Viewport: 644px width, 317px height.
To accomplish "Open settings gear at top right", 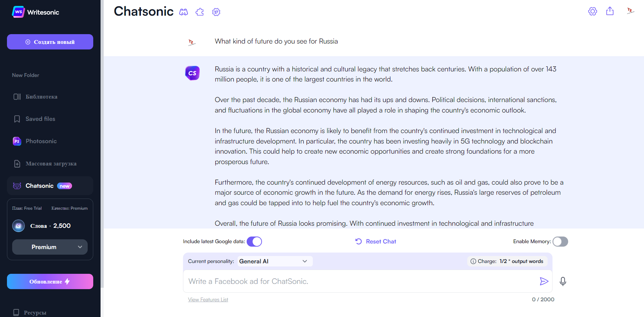I will (x=593, y=11).
